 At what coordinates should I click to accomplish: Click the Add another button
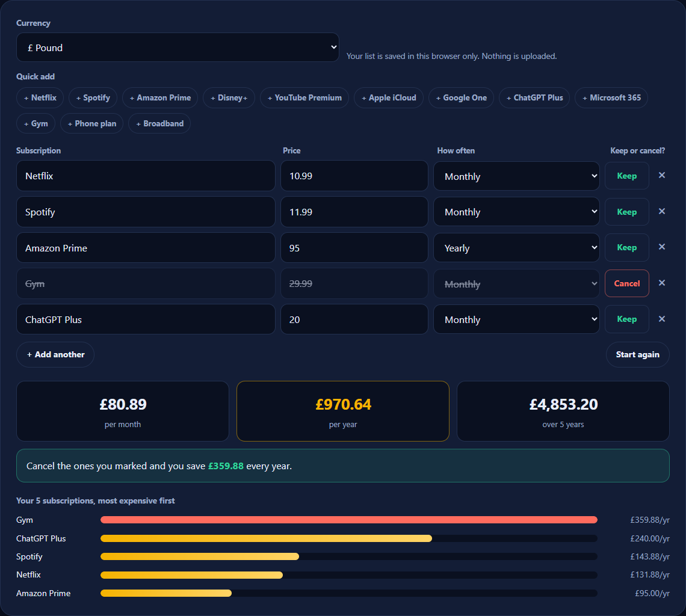[x=55, y=354]
